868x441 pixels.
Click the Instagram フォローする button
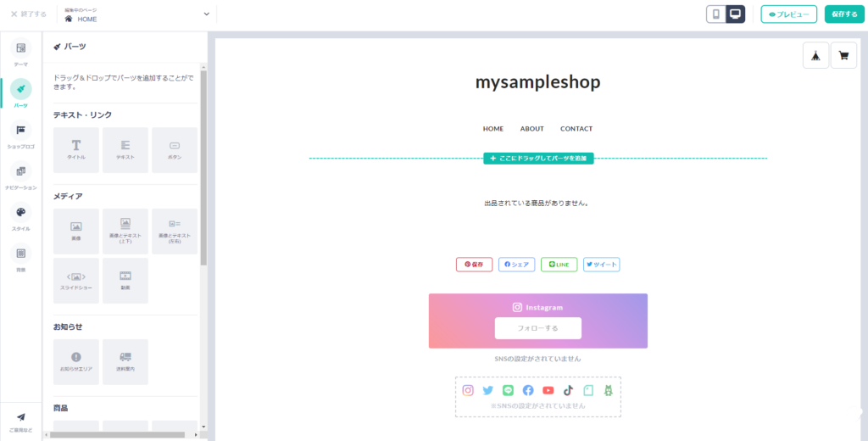point(537,328)
